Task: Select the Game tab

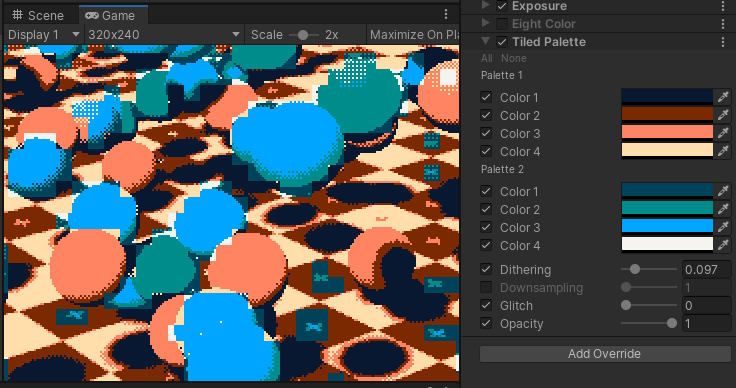Action: [113, 15]
